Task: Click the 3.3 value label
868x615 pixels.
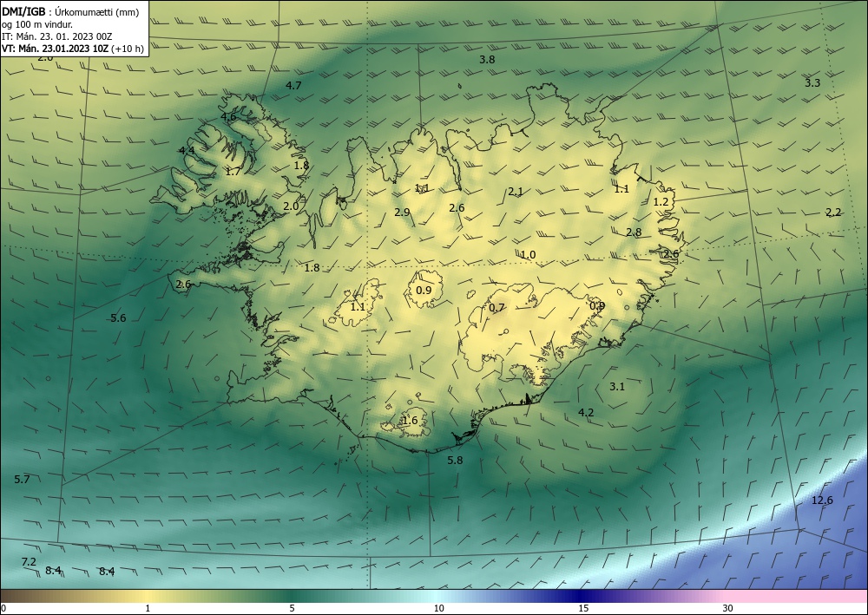Action: coord(812,83)
